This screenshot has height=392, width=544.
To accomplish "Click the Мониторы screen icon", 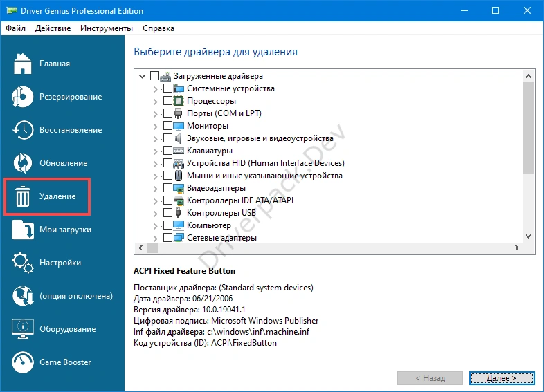I will click(179, 126).
